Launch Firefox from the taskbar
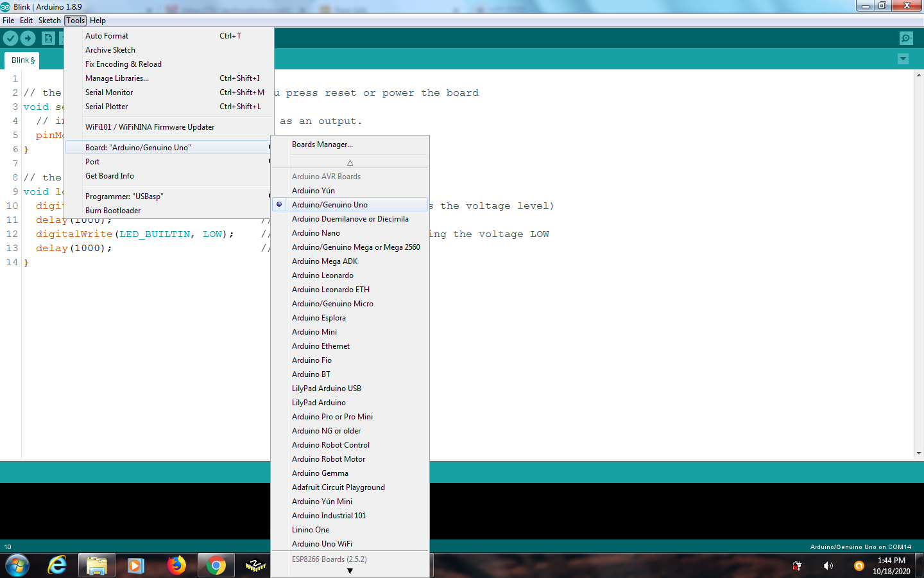 tap(176, 565)
